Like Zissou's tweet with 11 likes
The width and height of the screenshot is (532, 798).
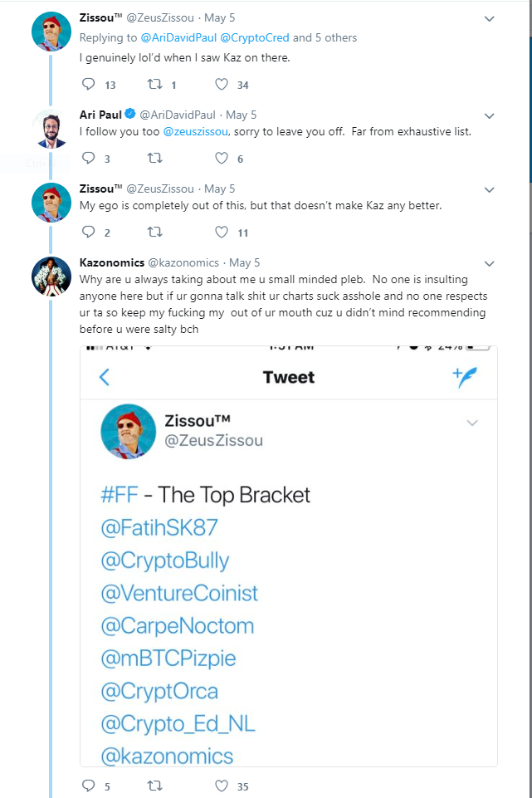pyautogui.click(x=222, y=233)
